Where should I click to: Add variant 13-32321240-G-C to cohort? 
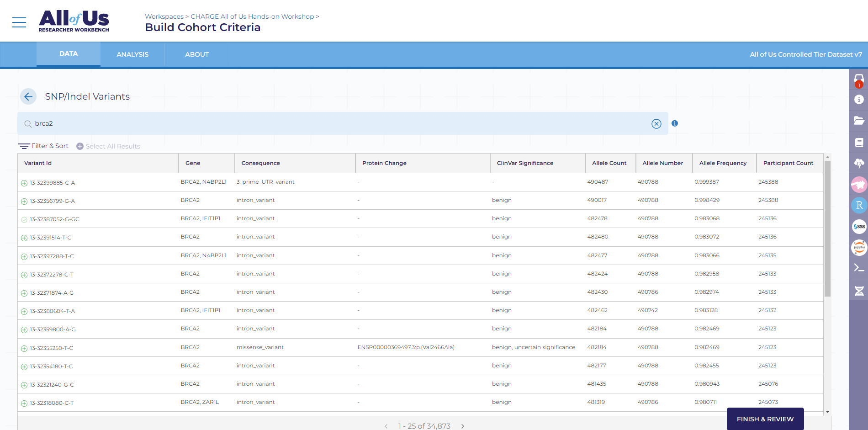(24, 385)
